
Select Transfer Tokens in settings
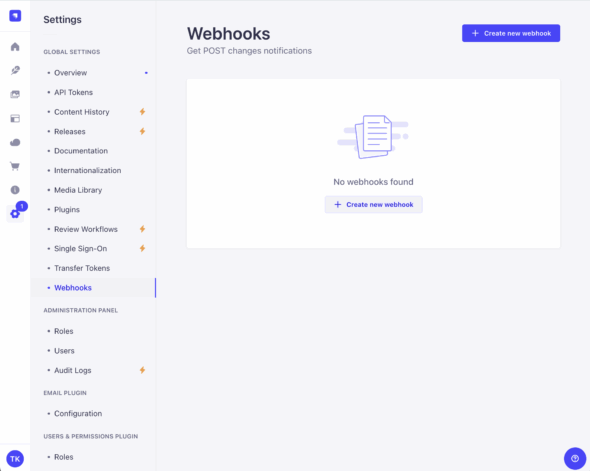coord(82,268)
